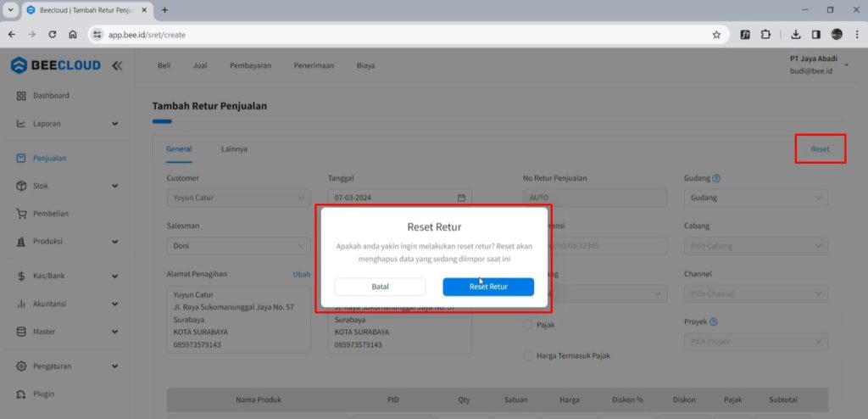The width and height of the screenshot is (868, 419).
Task: Open the Pembayaran top menu
Action: [x=250, y=65]
